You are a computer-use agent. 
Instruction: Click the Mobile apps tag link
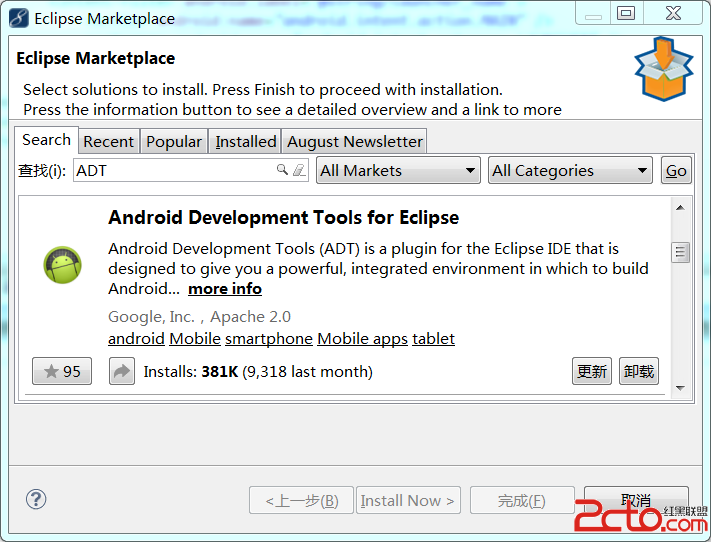click(362, 339)
